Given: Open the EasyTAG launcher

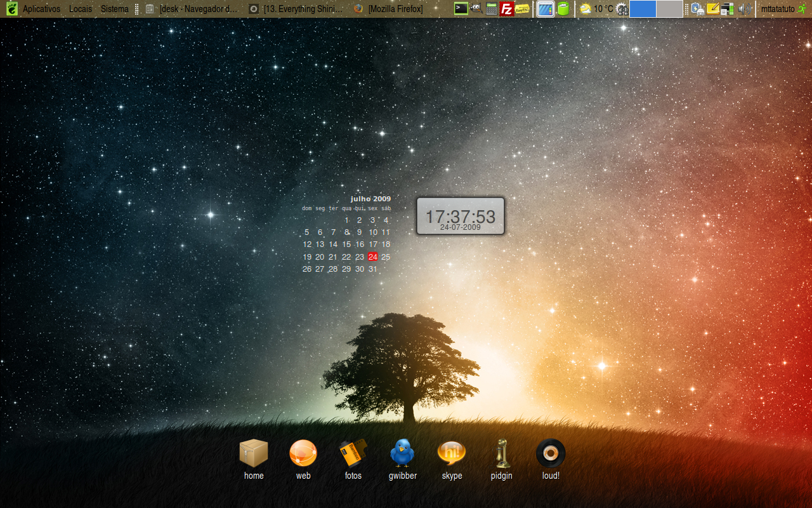Looking at the screenshot, I should tap(522, 9).
